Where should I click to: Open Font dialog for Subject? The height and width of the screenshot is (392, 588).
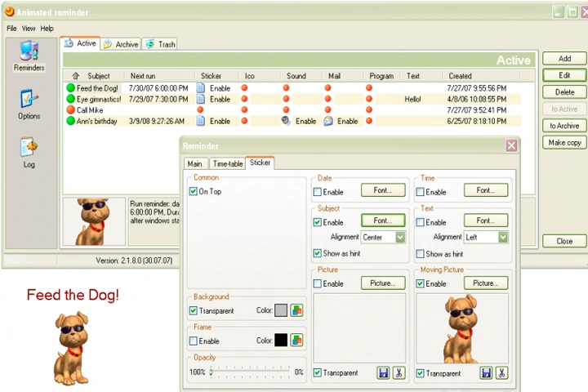point(383,220)
